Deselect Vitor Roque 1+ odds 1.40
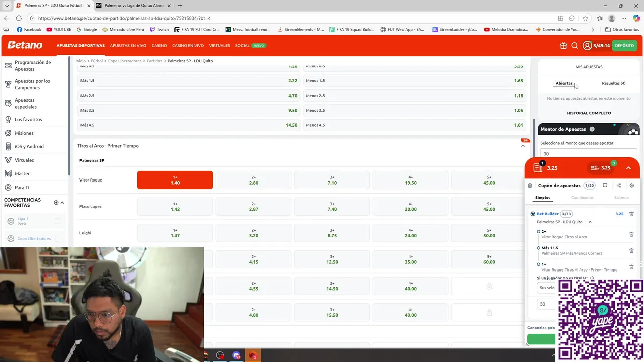Image resolution: width=644 pixels, height=362 pixels. pos(175,180)
